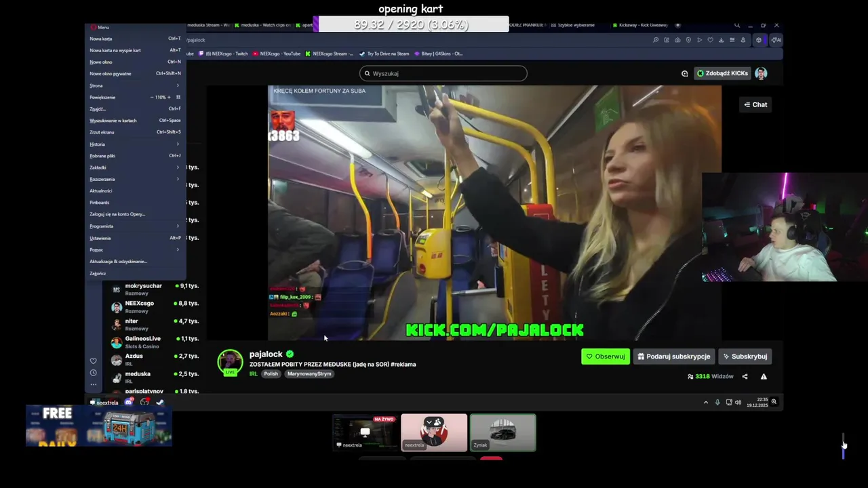The height and width of the screenshot is (488, 868).
Task: Click the Easy Setup lines icon in toolbar
Action: coord(732,40)
